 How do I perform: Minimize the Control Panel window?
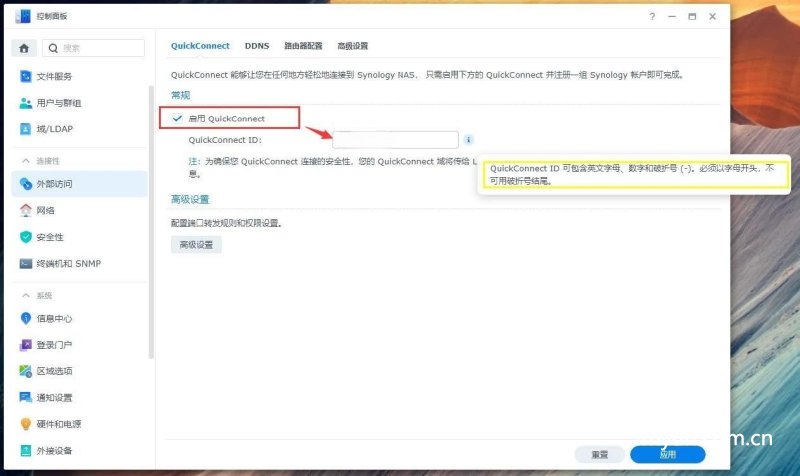click(x=672, y=16)
